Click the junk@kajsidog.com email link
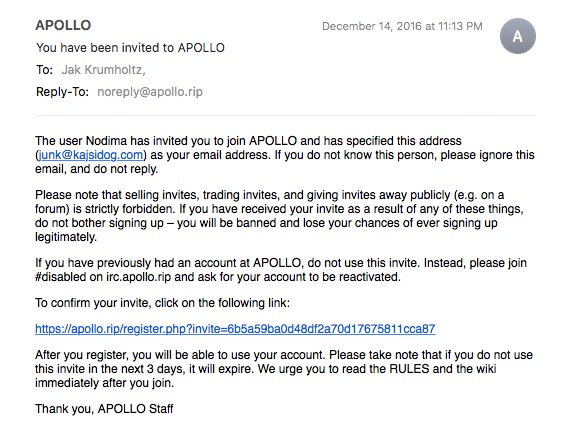The height and width of the screenshot is (433, 564). [x=91, y=155]
